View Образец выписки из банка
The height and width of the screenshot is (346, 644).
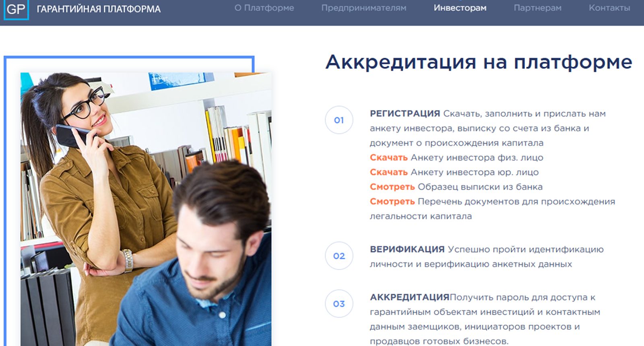392,187
